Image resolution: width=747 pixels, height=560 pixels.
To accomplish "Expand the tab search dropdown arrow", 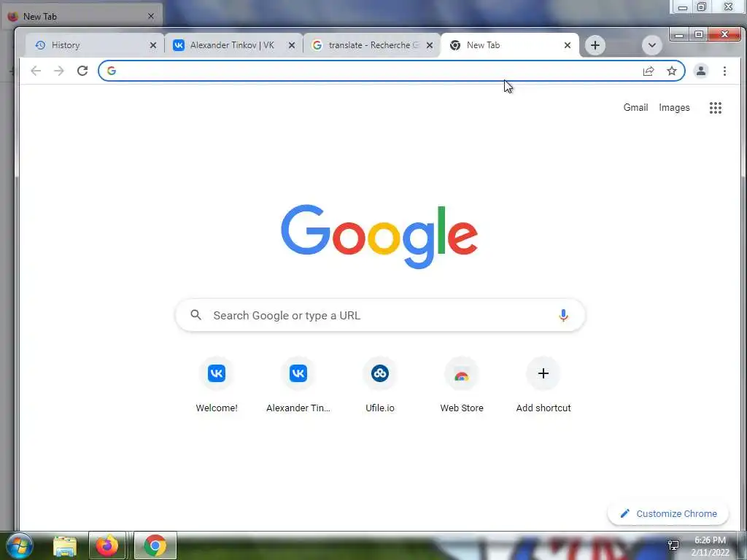I will point(652,45).
